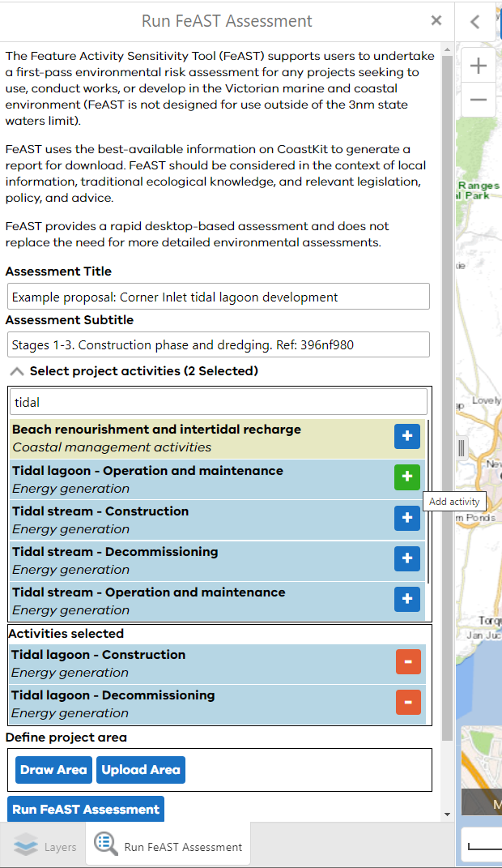Viewport: 502px width, 868px height.
Task: Click 'Define project area' heading
Action: click(66, 738)
